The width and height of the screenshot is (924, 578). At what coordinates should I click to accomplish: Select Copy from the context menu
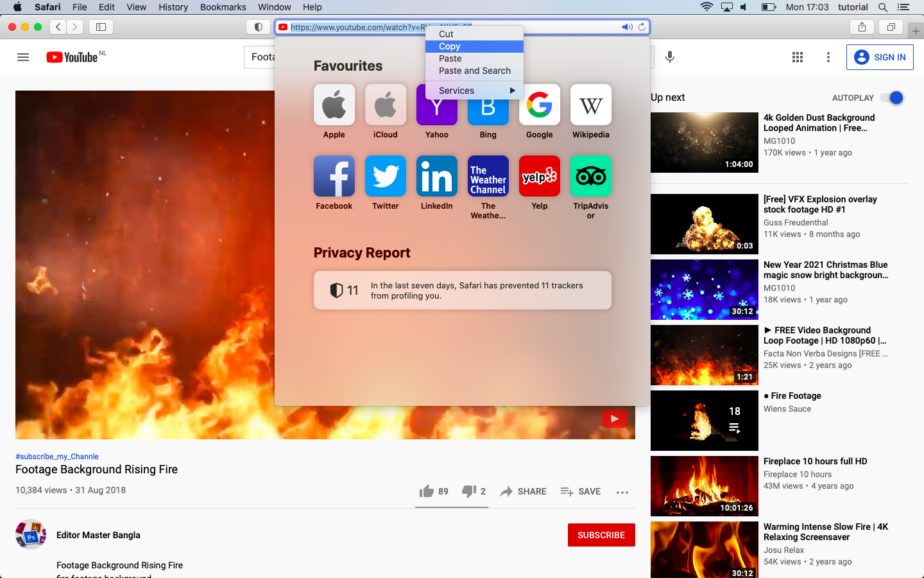click(450, 46)
